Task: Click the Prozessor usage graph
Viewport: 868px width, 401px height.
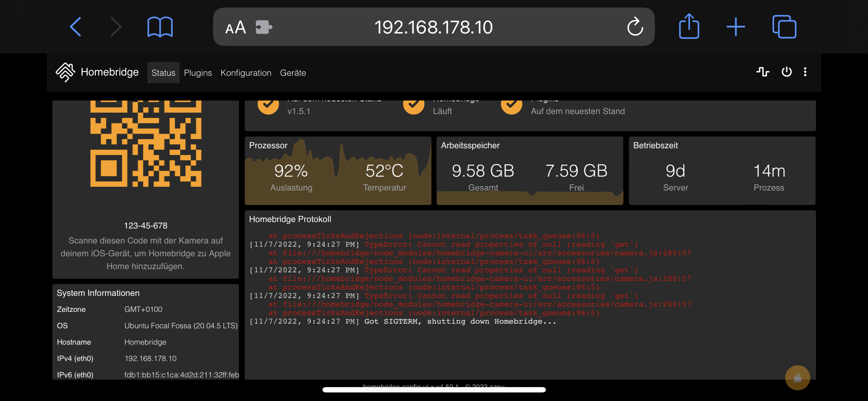Action: (337, 171)
